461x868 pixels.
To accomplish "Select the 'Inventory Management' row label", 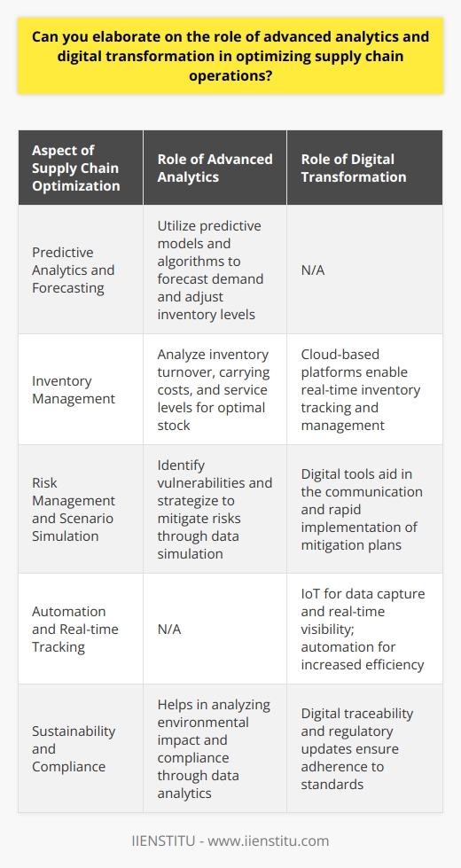I will tap(81, 389).
